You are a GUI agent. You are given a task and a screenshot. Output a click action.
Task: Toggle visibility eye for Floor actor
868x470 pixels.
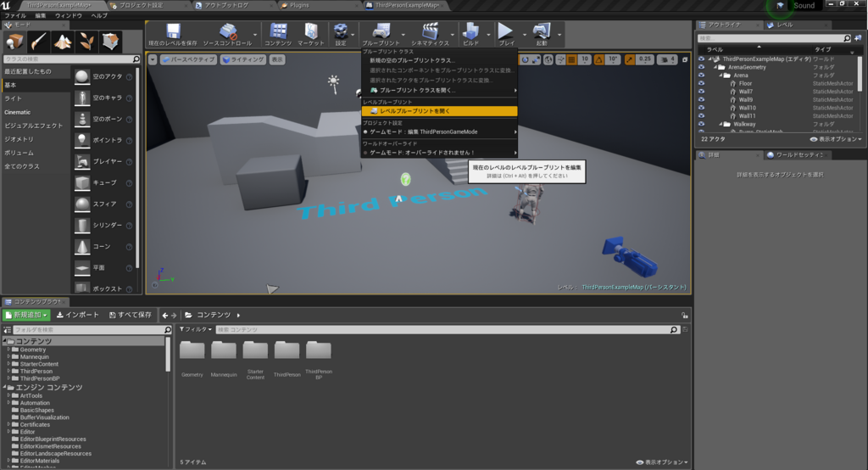[x=701, y=84]
